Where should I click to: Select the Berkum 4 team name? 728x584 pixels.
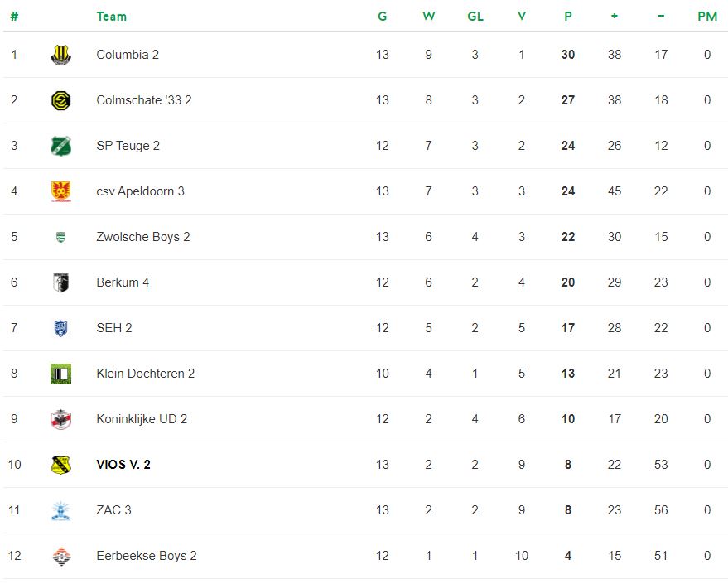[123, 282]
